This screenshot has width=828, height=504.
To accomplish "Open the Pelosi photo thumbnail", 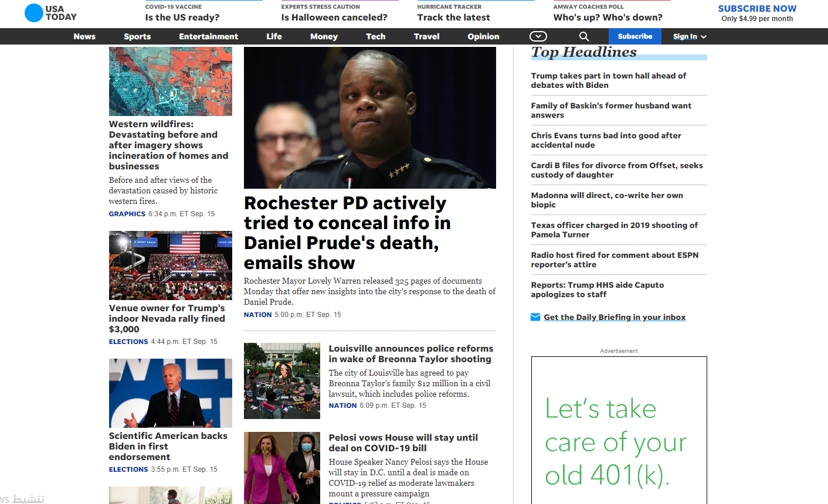I will tap(282, 468).
